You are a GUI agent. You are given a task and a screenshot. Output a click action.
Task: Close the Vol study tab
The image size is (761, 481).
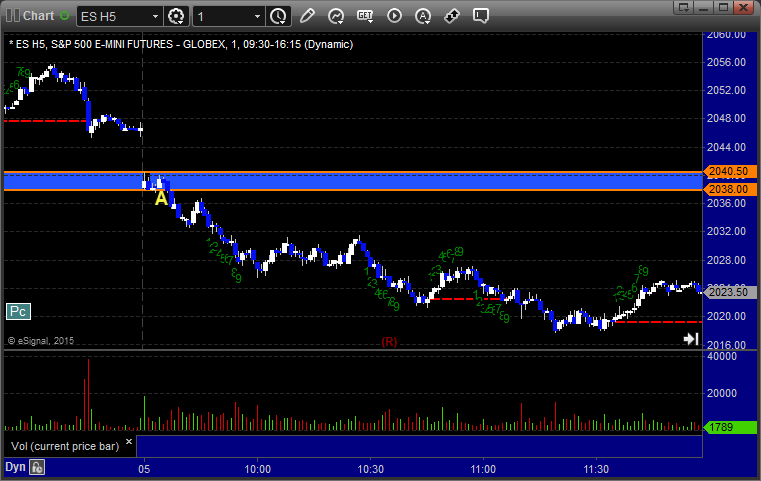(130, 439)
